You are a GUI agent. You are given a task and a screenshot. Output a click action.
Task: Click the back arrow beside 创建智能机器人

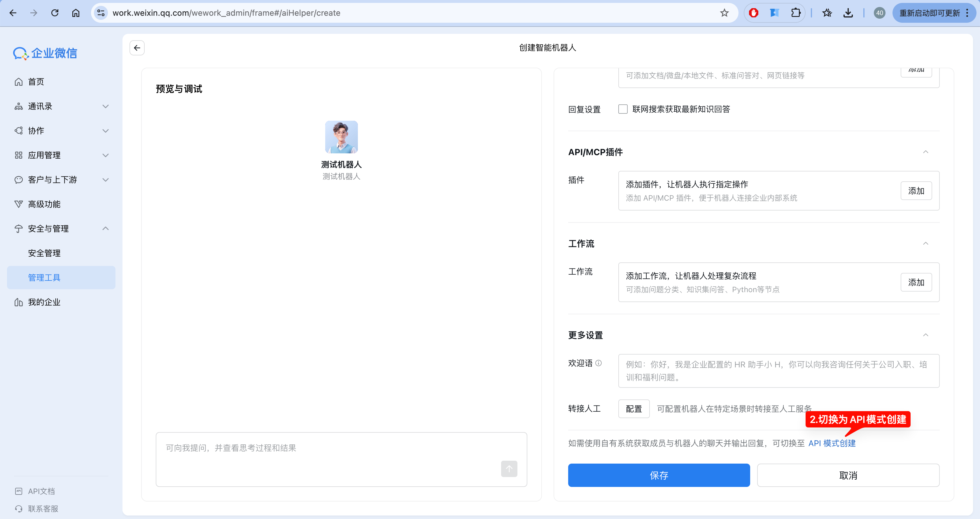tap(137, 48)
